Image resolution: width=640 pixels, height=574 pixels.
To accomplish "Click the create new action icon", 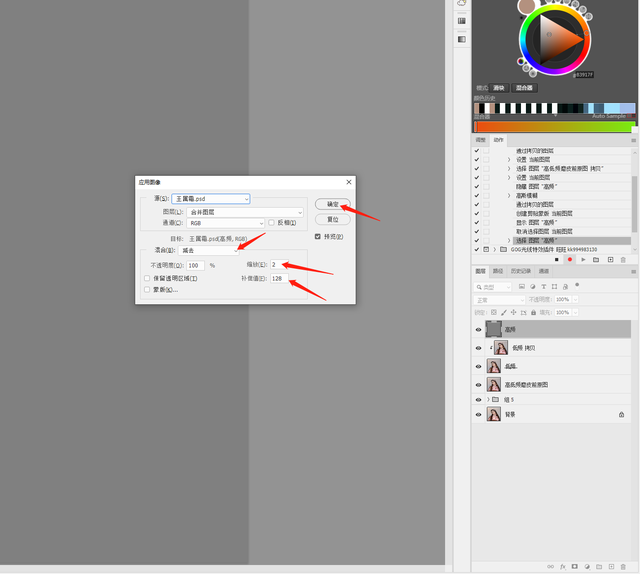I will 610,260.
